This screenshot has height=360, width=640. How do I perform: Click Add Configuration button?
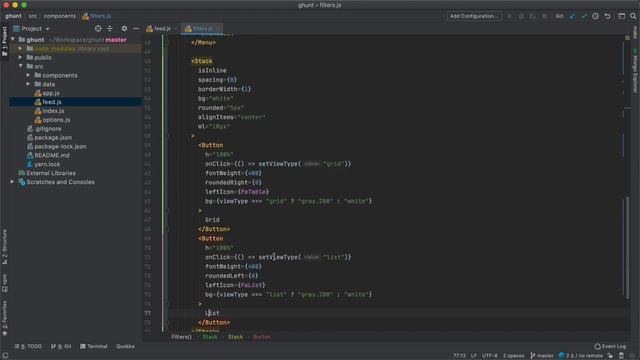pyautogui.click(x=474, y=16)
